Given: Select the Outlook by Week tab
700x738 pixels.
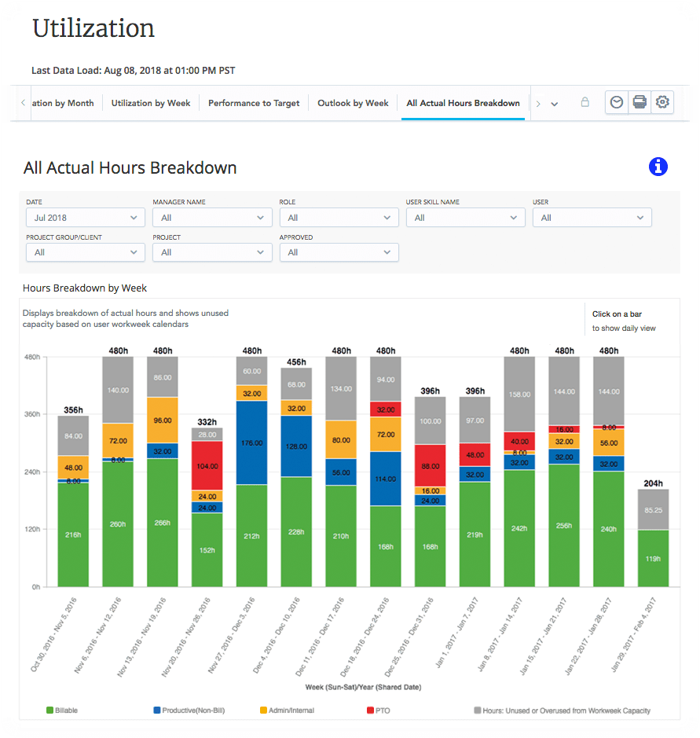Looking at the screenshot, I should click(353, 103).
